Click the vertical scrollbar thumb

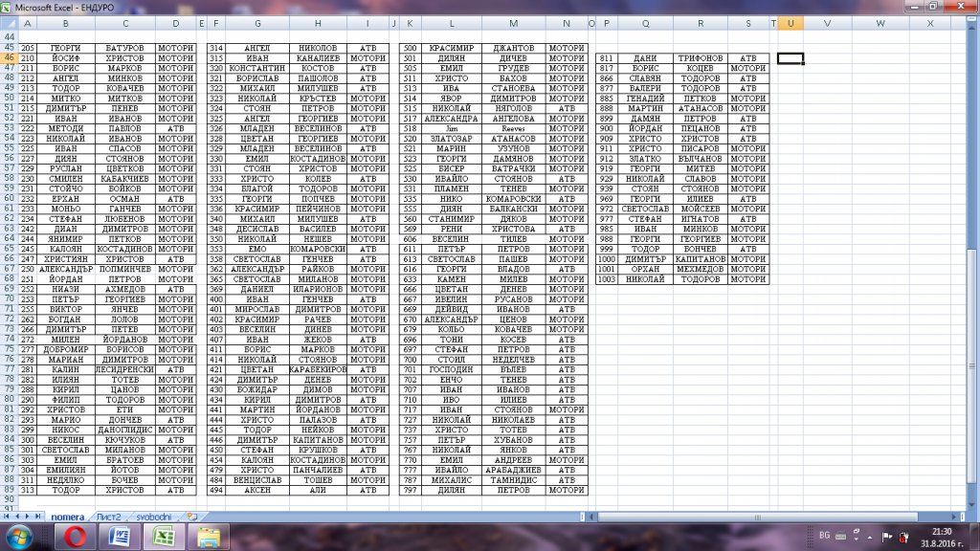pyautogui.click(x=971, y=365)
